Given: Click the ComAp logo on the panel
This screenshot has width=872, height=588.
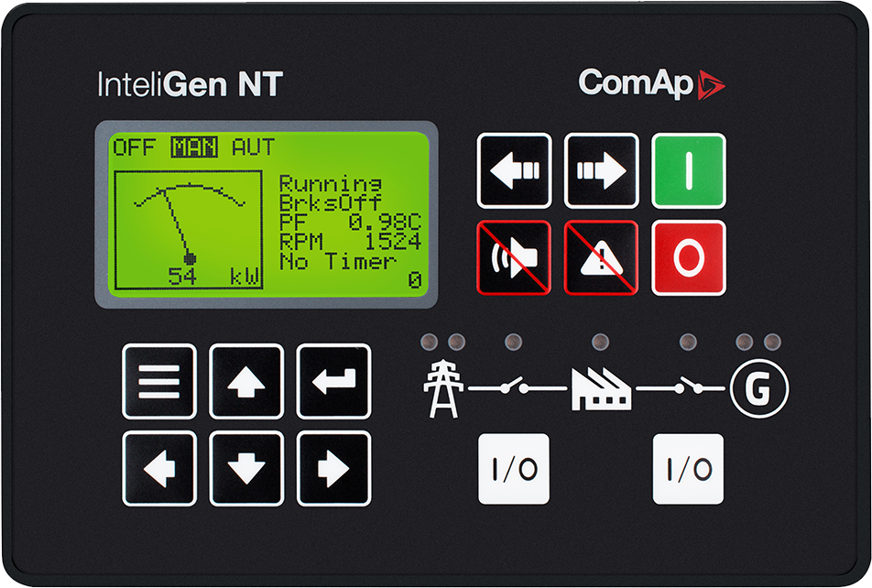Looking at the screenshot, I should [x=651, y=85].
